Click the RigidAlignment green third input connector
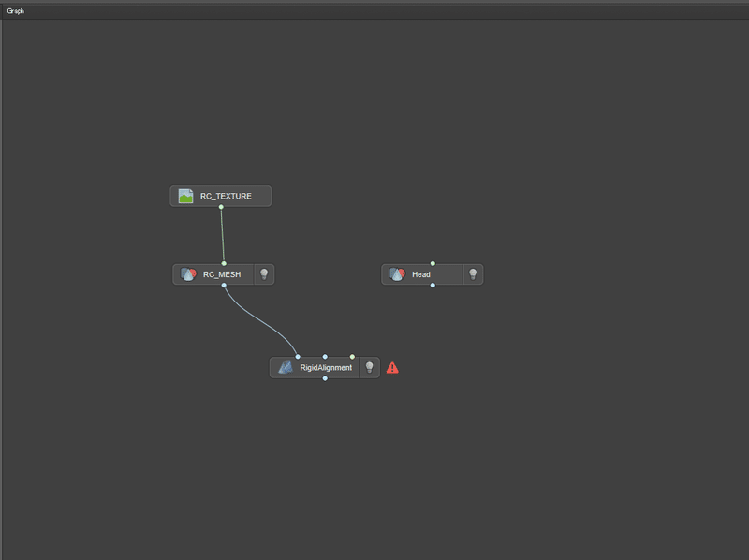The image size is (749, 560). pos(352,357)
